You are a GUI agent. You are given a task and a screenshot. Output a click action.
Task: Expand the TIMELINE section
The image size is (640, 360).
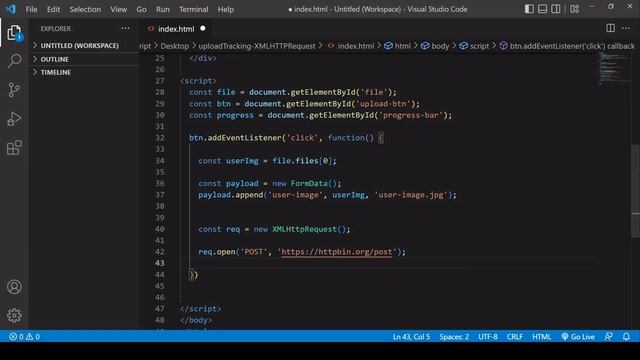(x=56, y=72)
